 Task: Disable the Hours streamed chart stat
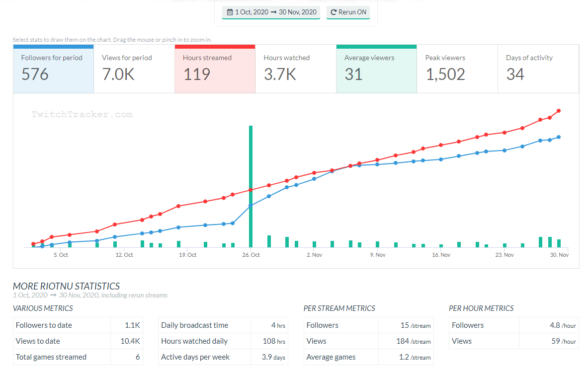coord(215,69)
